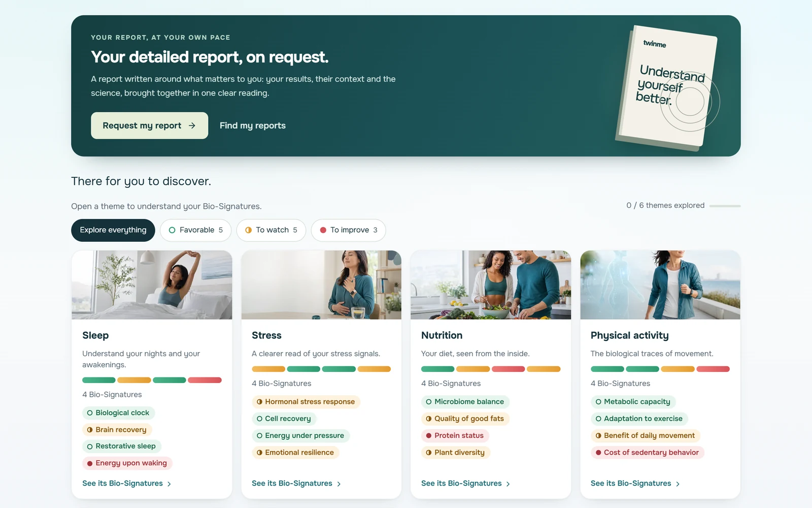Click the half-filled orange icon on To watch
Screen dimensions: 812x508
click(x=248, y=230)
